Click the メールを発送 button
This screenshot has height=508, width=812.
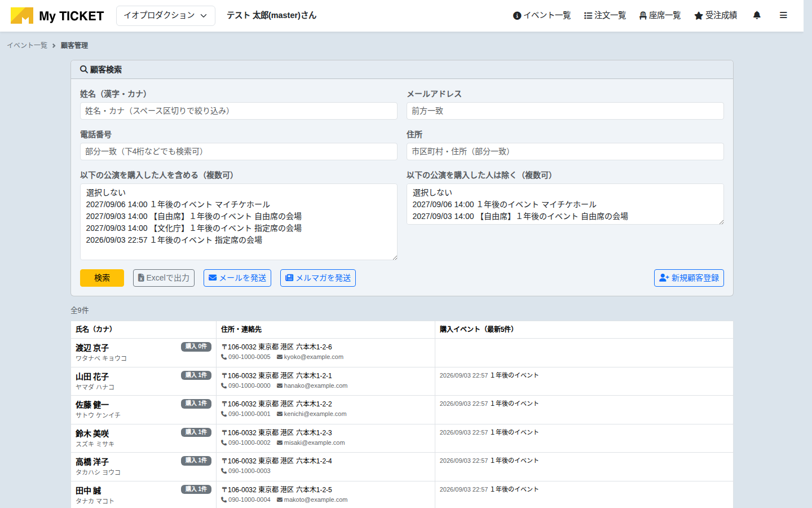coord(237,278)
